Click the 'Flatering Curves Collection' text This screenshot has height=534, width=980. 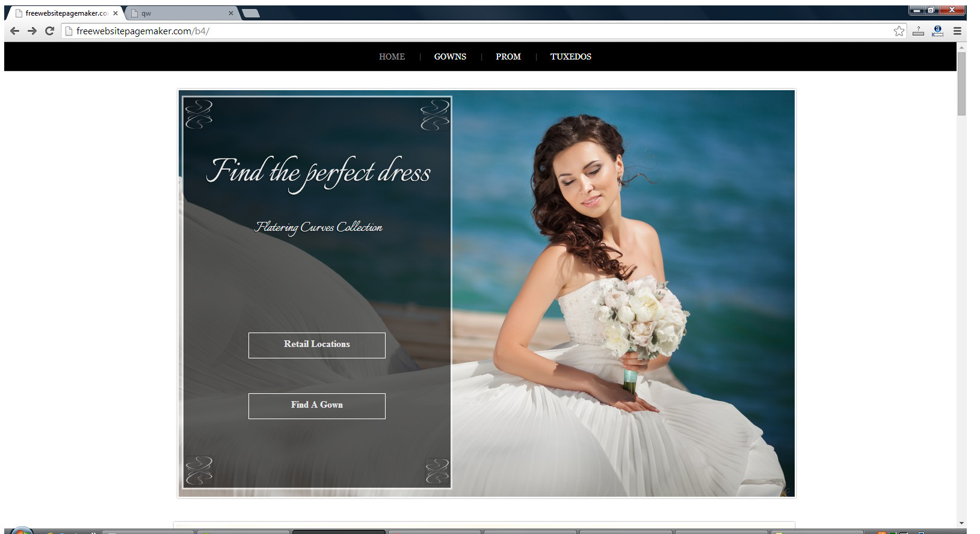[x=319, y=227]
